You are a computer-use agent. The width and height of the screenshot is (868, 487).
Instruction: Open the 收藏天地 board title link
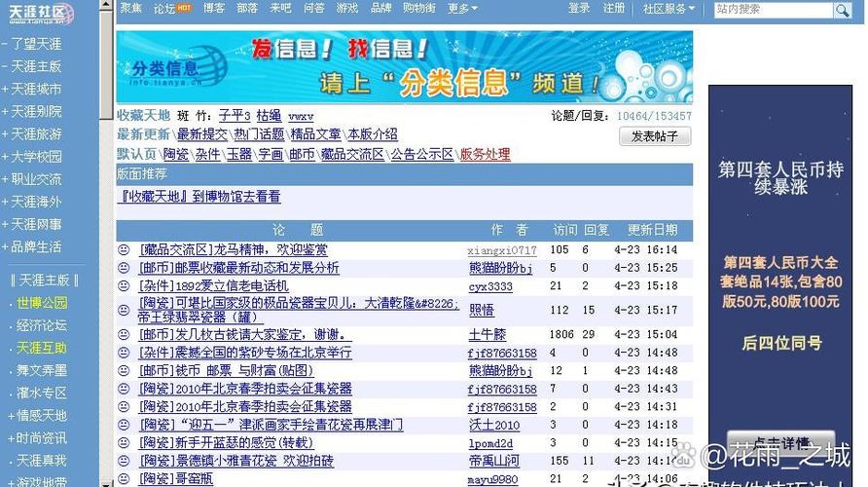coord(143,115)
